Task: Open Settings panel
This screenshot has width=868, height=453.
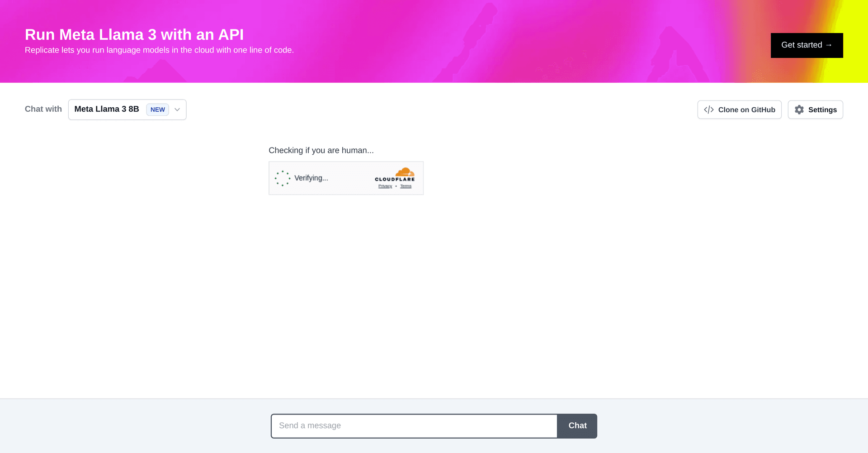Action: [815, 110]
